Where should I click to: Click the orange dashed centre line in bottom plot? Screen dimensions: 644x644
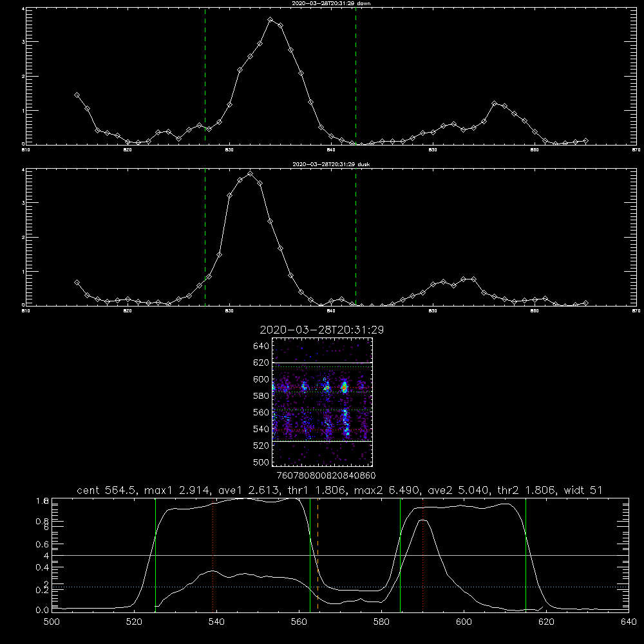coord(318,555)
